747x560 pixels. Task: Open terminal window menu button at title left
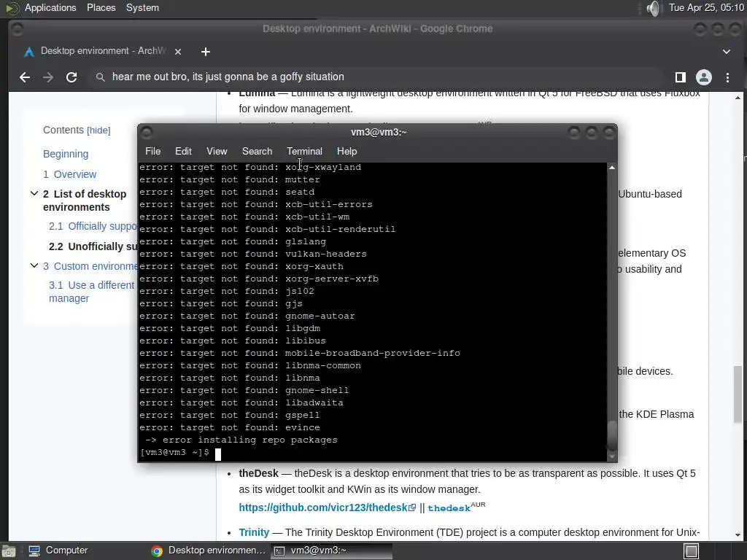tap(147, 133)
